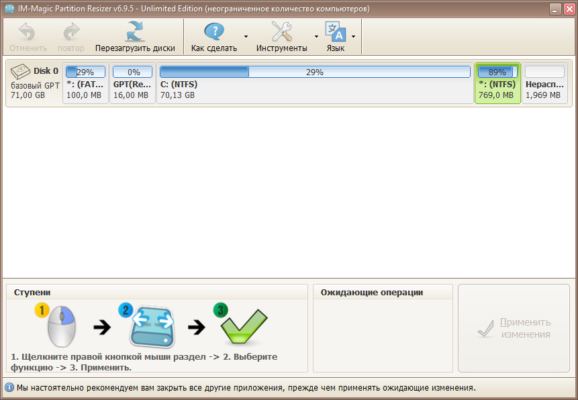The image size is (578, 400).
Task: Click the "71,00 GB" disk size text
Action: [x=28, y=95]
